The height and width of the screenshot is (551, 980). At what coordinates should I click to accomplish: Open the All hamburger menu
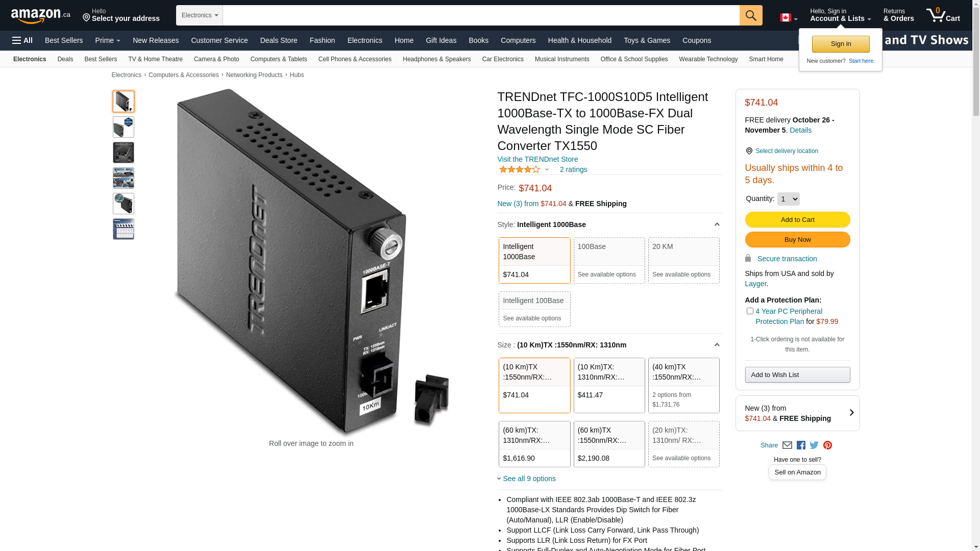pyautogui.click(x=22, y=40)
